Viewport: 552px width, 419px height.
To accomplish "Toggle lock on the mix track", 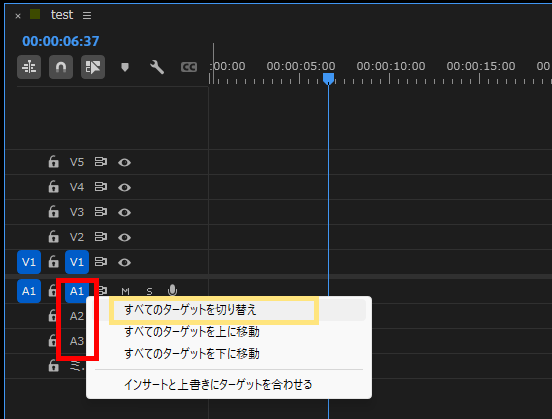I will point(54,366).
